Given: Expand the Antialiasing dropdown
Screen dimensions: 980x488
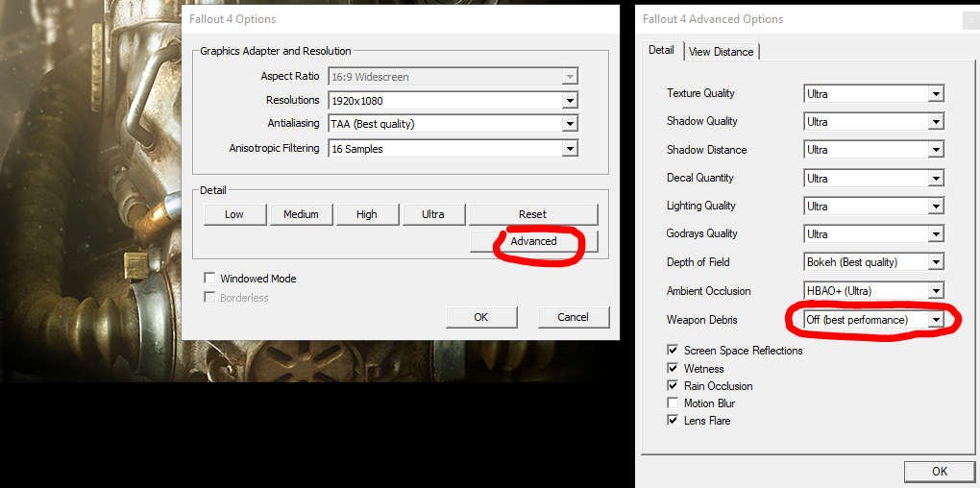Looking at the screenshot, I should 453,124.
